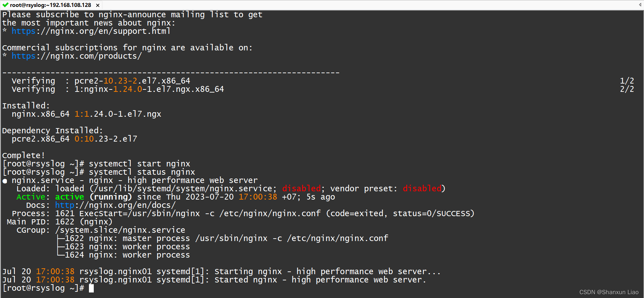Click the 'Complete!' line

[23, 155]
